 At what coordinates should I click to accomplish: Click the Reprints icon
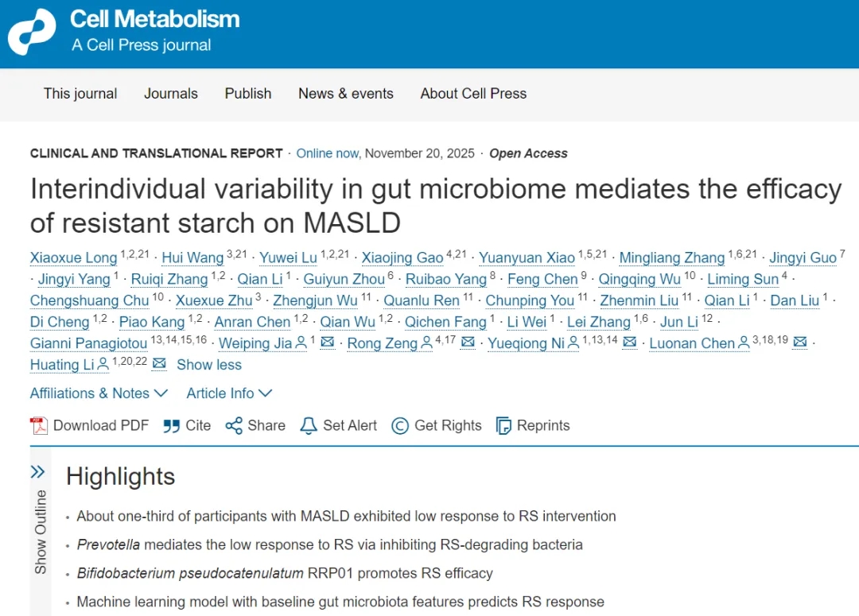(503, 426)
